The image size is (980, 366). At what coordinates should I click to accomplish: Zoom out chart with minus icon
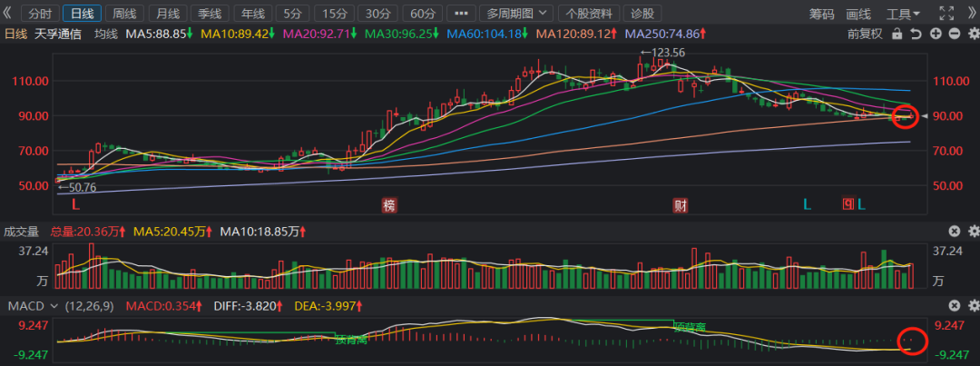953,35
